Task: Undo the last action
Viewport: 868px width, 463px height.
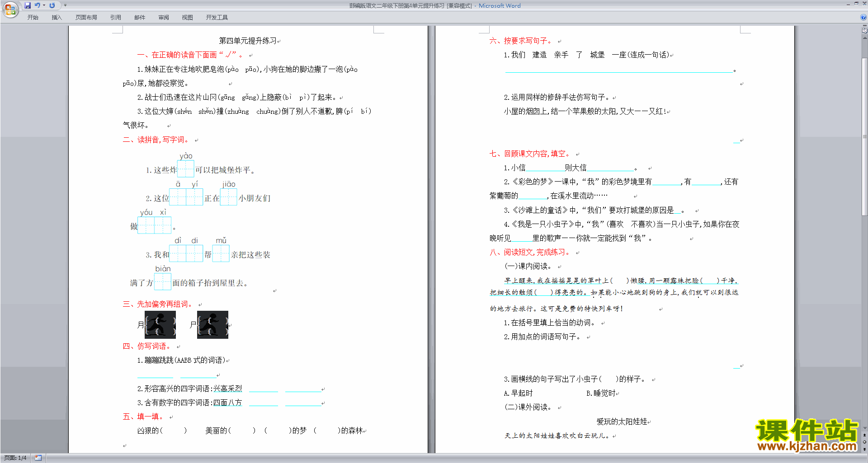Action: tap(38, 5)
